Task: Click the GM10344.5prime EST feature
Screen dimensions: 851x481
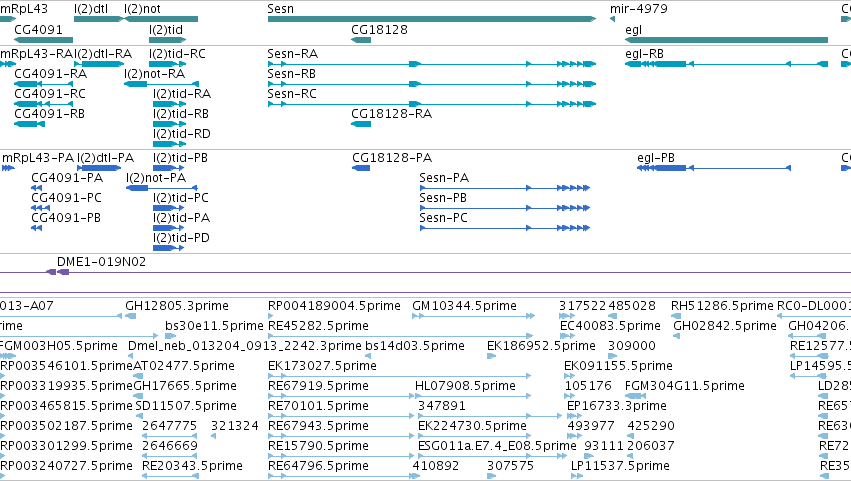Action: pyautogui.click(x=473, y=316)
